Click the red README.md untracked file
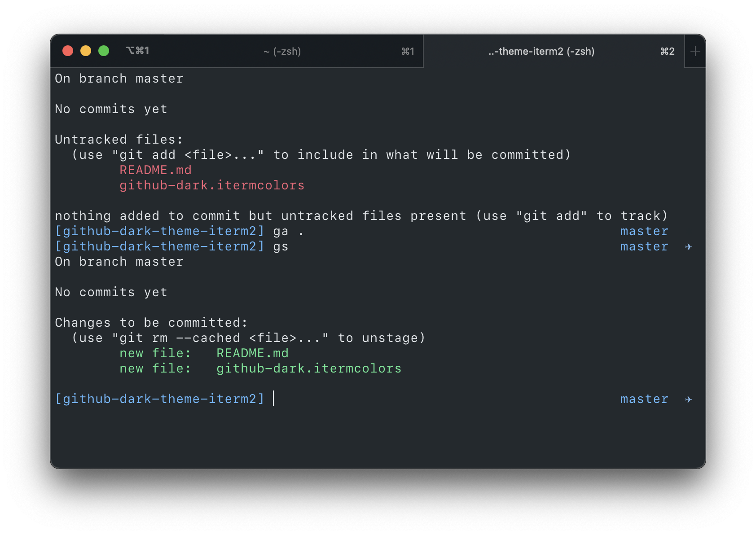 point(155,170)
